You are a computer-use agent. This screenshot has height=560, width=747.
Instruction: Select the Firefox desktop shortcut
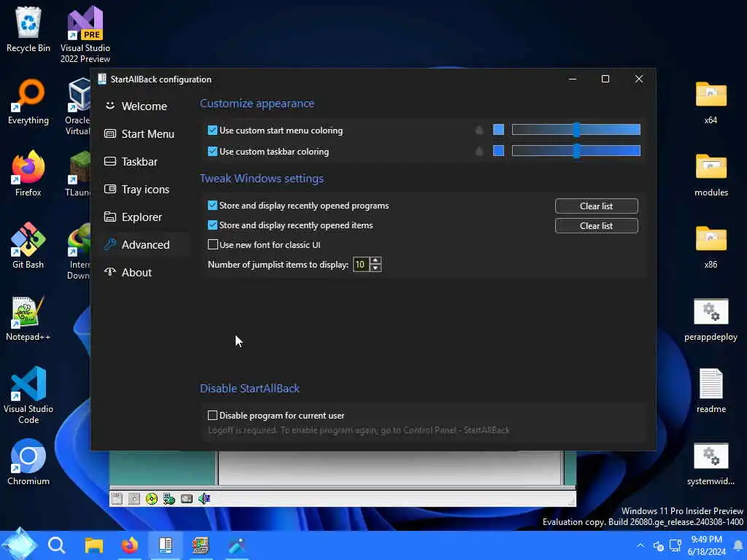pos(28,174)
